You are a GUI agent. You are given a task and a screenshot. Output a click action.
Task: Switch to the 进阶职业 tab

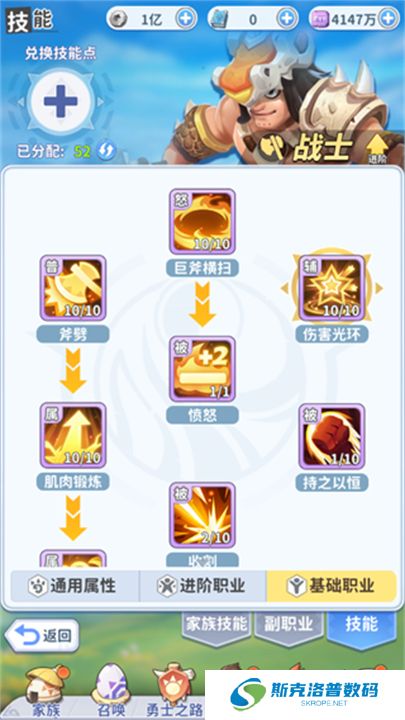click(202, 586)
